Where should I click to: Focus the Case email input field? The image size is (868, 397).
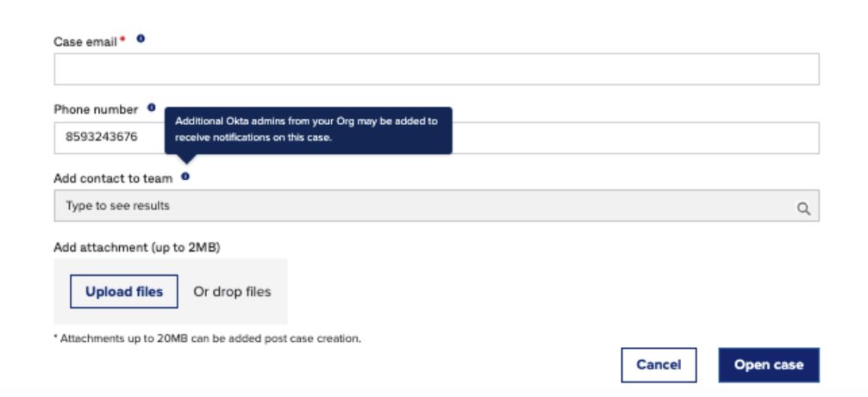point(436,70)
